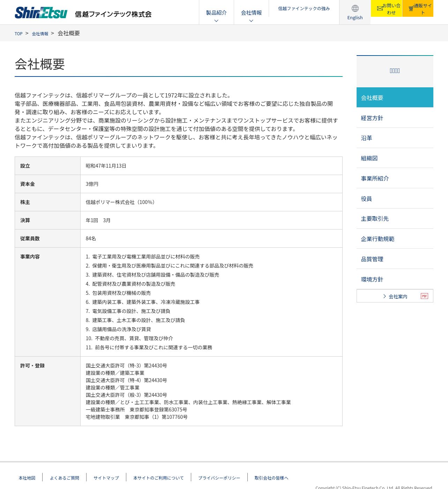
Task: Click the TOP breadcrumb link
Action: 18,34
